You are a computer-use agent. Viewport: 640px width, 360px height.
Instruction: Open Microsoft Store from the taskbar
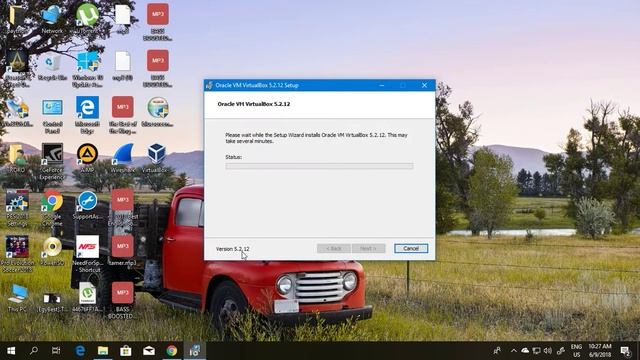(126, 351)
